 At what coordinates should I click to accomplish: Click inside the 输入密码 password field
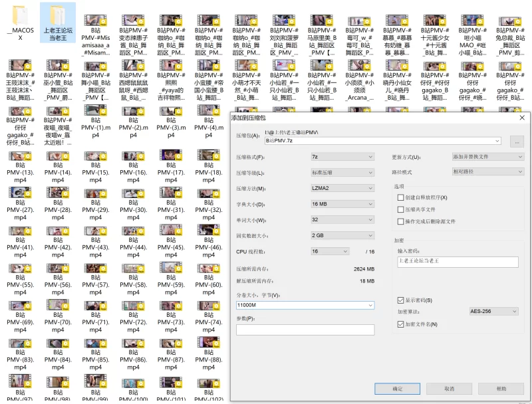(x=458, y=262)
